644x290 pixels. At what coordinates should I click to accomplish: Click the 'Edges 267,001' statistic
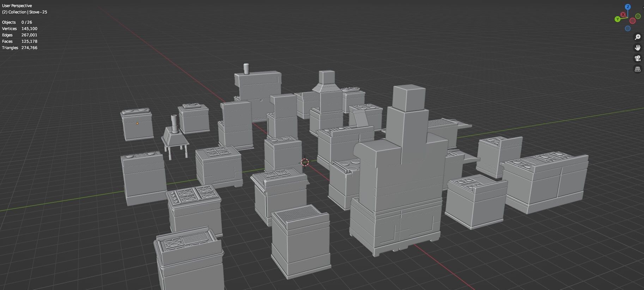pyautogui.click(x=20, y=35)
